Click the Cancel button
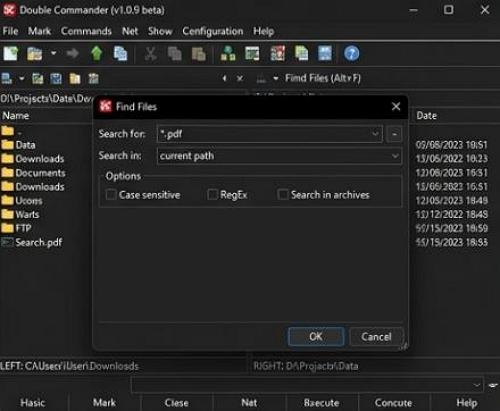The image size is (500, 411). (376, 337)
